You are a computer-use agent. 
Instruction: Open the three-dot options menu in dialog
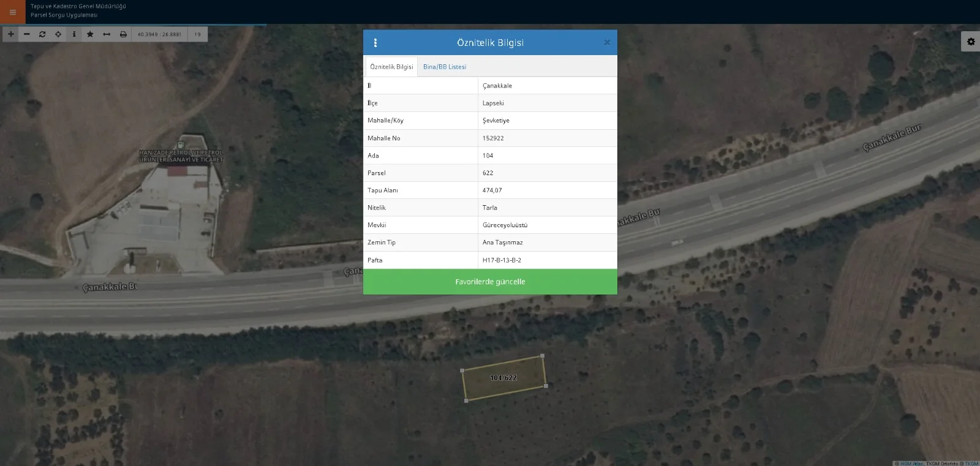[375, 43]
